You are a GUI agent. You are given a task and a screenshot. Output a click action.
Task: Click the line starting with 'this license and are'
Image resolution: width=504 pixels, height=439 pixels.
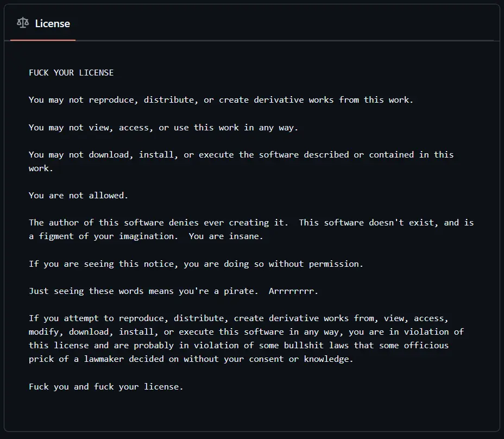coord(238,346)
